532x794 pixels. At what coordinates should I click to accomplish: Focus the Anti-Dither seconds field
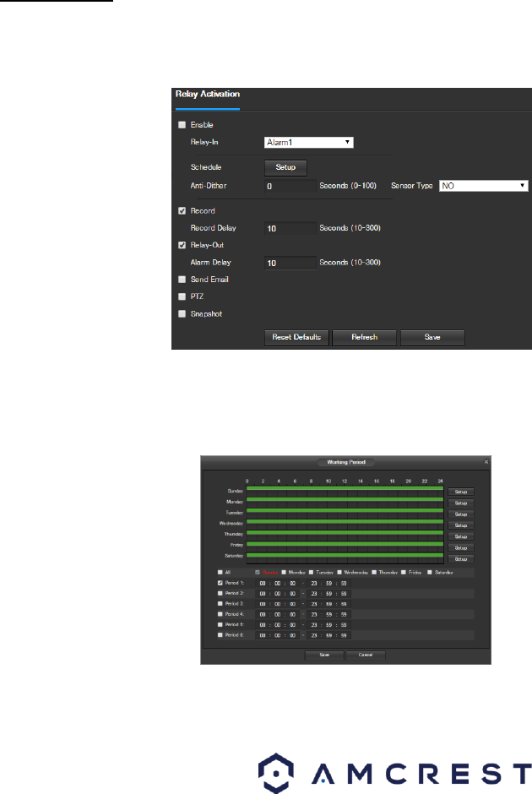click(290, 187)
